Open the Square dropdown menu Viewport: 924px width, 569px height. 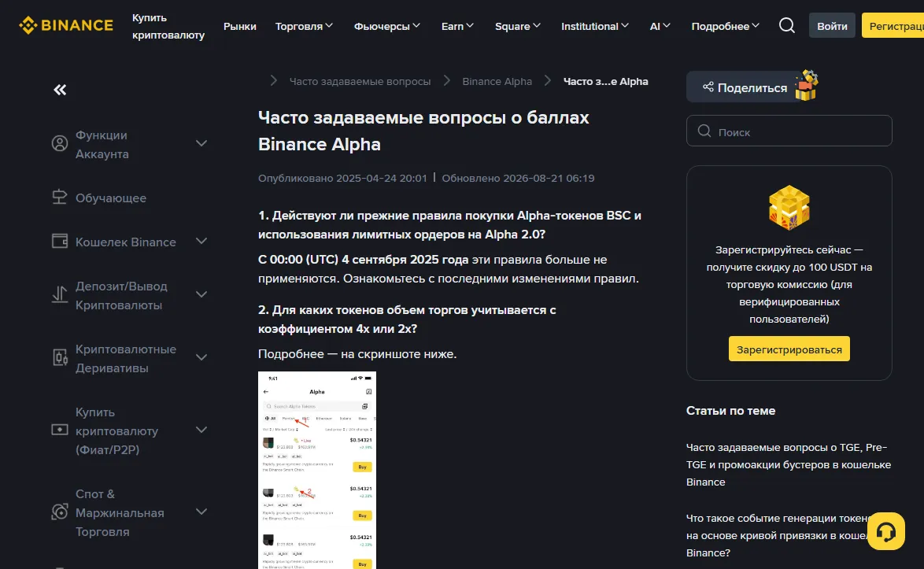click(x=517, y=26)
